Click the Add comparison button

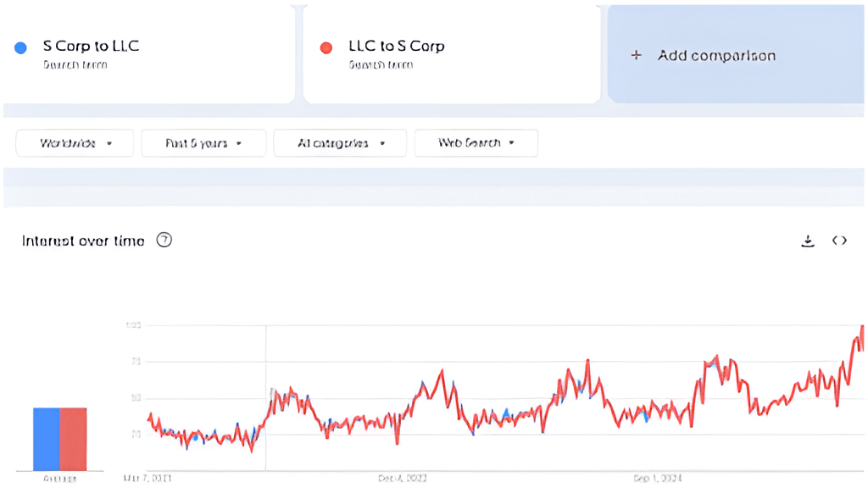(x=716, y=55)
